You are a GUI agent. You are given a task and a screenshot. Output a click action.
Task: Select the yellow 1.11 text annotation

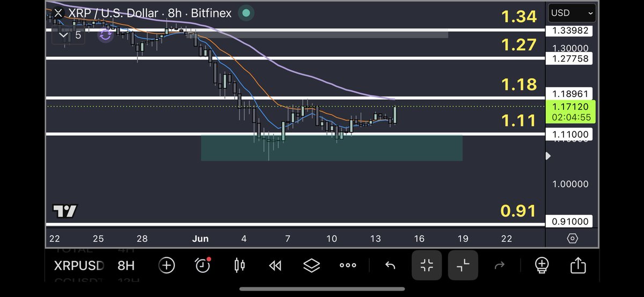pyautogui.click(x=518, y=121)
